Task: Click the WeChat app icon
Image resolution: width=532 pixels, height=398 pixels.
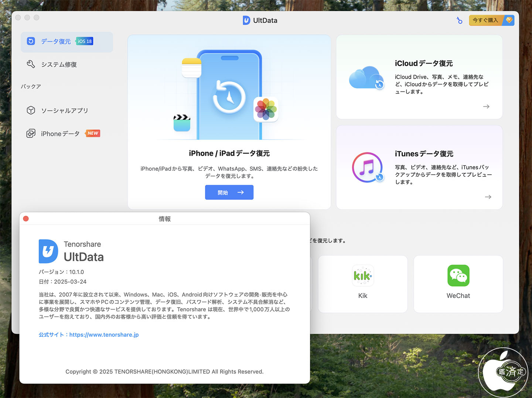Action: pos(458,276)
